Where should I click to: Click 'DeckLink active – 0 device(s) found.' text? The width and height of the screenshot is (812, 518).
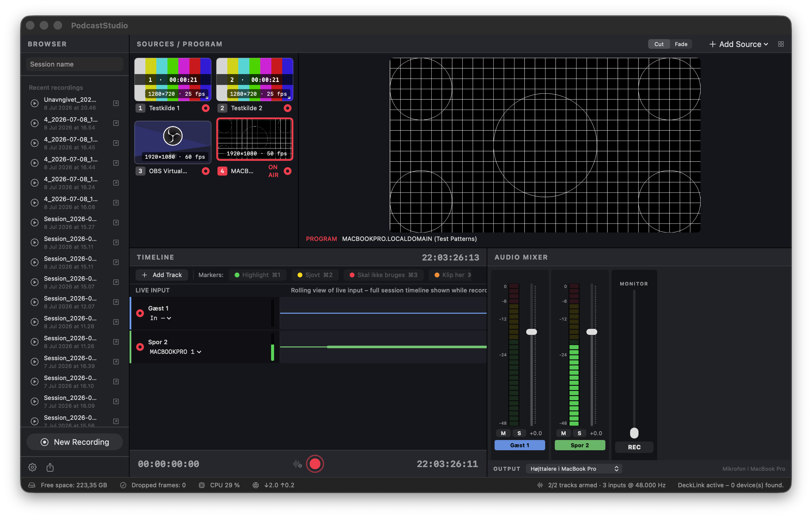[730, 485]
